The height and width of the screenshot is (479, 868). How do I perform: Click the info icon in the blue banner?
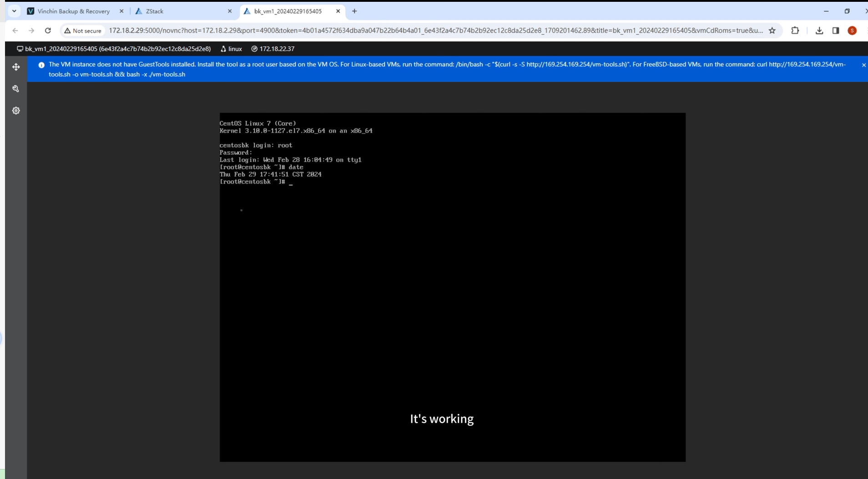tap(41, 65)
